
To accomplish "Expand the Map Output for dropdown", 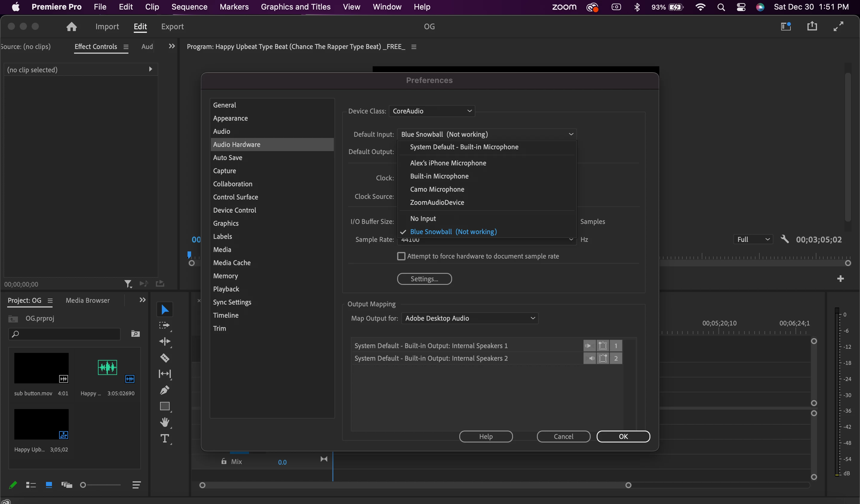I will [470, 318].
